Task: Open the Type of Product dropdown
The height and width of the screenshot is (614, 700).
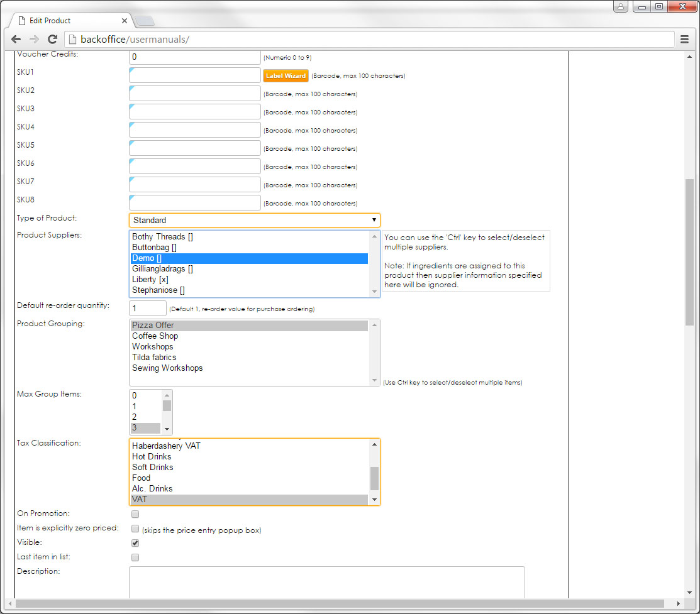Action: pyautogui.click(x=255, y=220)
